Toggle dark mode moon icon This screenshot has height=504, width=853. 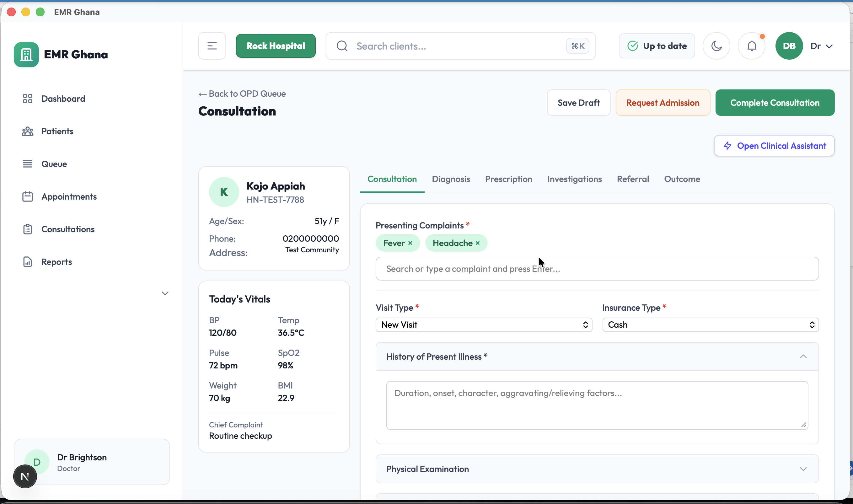[716, 46]
